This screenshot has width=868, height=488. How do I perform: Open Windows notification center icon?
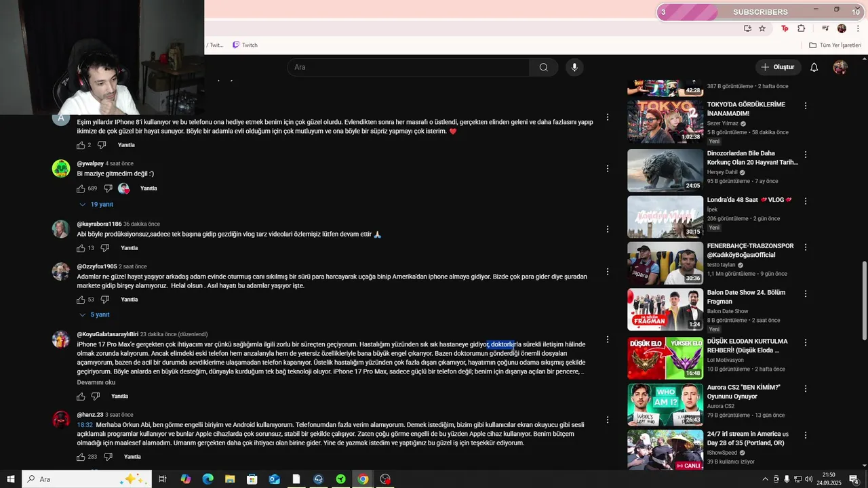tap(854, 479)
